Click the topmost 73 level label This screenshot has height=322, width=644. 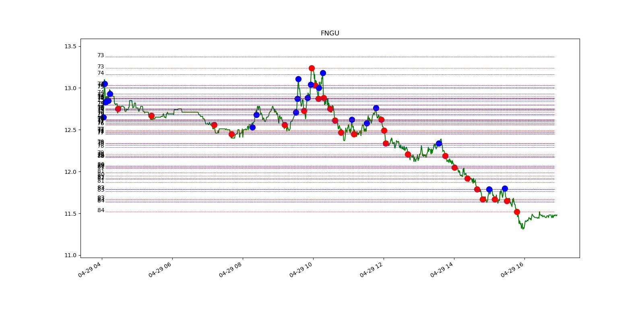(x=101, y=56)
